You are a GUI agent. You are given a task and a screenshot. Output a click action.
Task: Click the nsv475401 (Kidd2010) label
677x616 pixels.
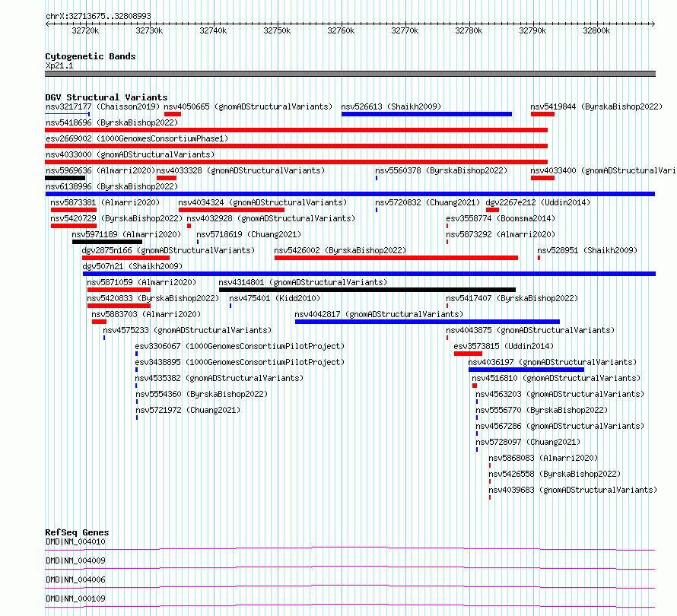point(275,298)
